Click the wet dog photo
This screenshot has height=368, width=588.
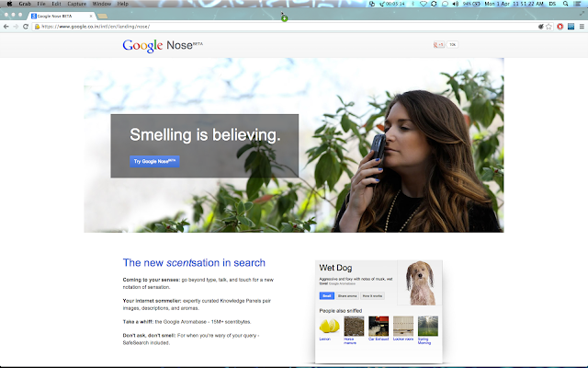pos(420,282)
